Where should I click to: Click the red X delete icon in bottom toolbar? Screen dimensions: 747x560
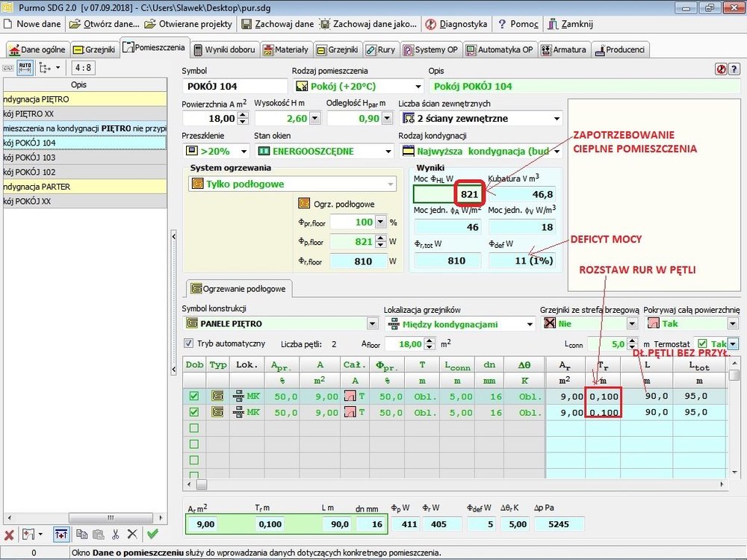9,534
